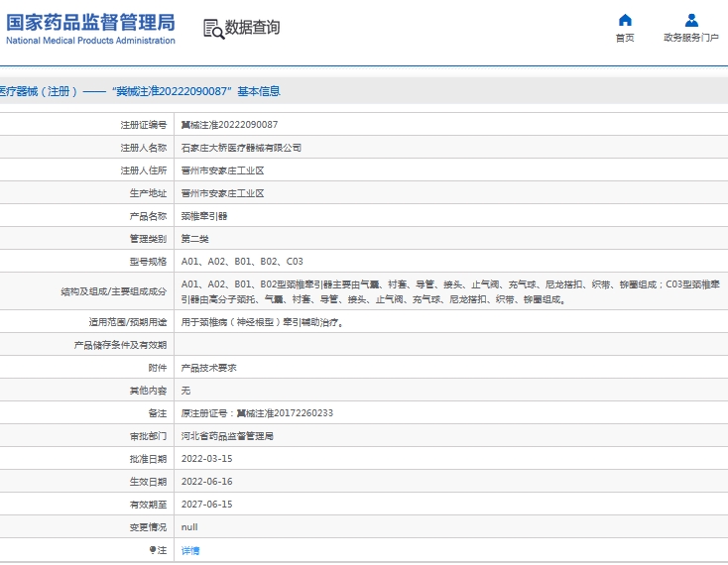Viewport: 728px width, 565px height.
Task: Click the 生效日期 row label
Action: [148, 482]
